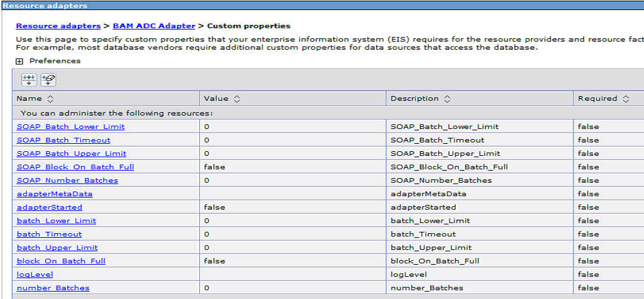
Task: Open SOAP_Number_Batches property
Action: tap(67, 181)
